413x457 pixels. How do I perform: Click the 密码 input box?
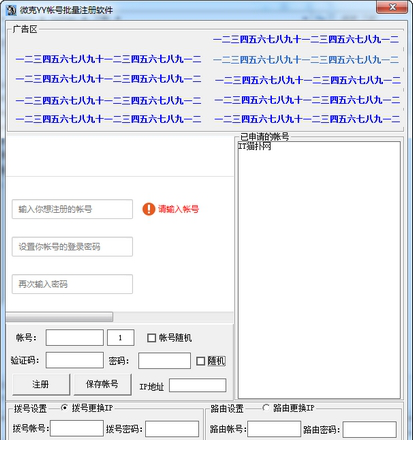click(x=164, y=361)
